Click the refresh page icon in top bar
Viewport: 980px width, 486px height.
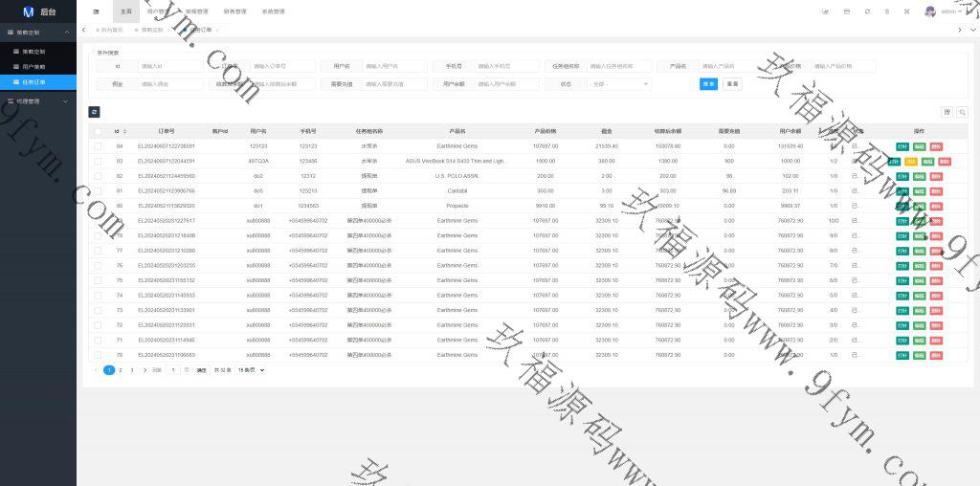click(867, 11)
